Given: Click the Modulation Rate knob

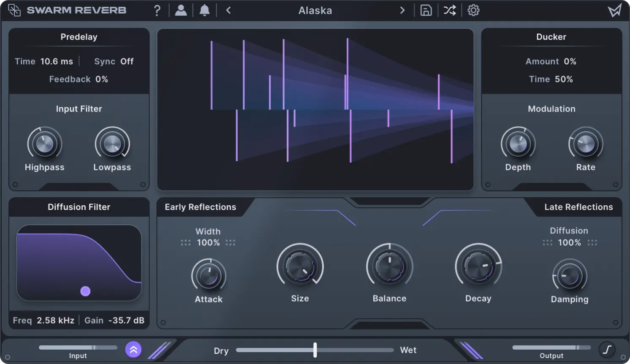Looking at the screenshot, I should pos(586,144).
